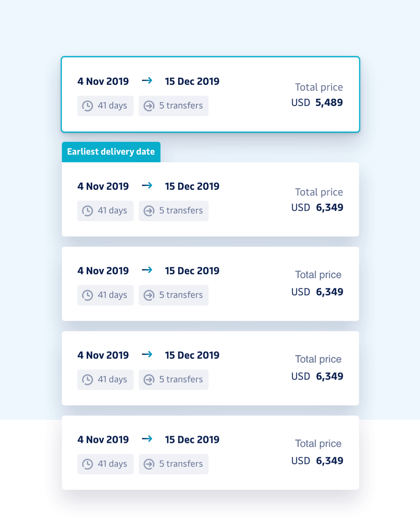Click transfers arrow icon in the USD 5,489 card
The image size is (420, 522).
[149, 106]
